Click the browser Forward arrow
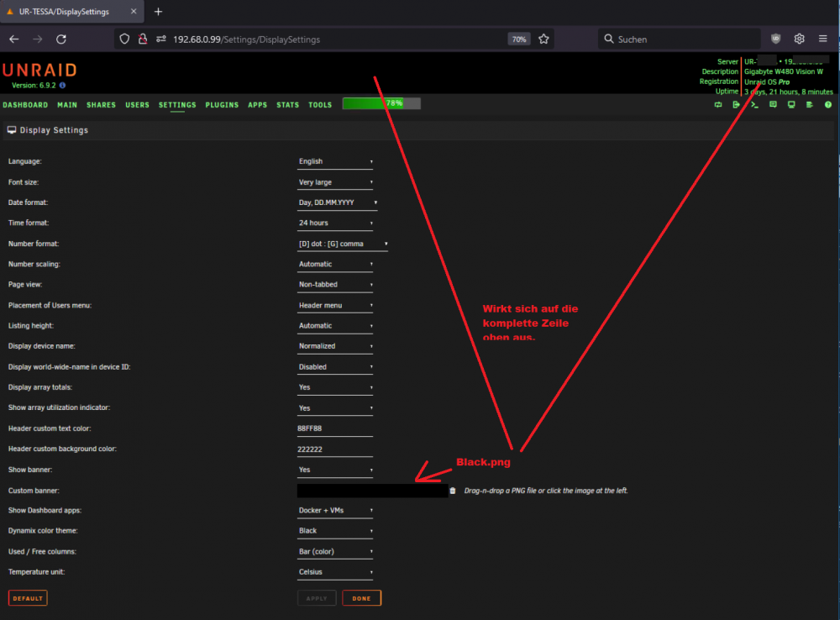Viewport: 840px width, 620px height. pyautogui.click(x=38, y=39)
